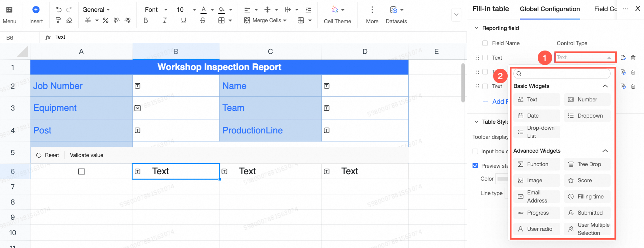Collapse the Basic Widgets section

click(605, 86)
